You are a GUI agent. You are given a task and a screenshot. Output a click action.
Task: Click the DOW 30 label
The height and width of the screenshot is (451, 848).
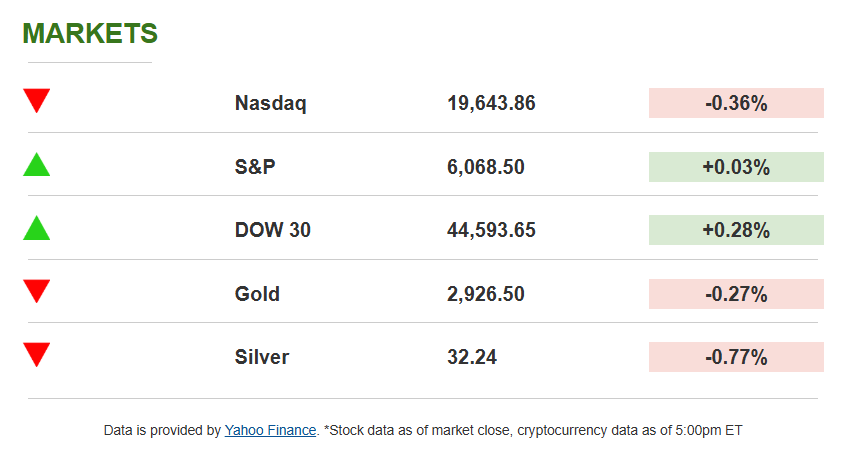273,230
